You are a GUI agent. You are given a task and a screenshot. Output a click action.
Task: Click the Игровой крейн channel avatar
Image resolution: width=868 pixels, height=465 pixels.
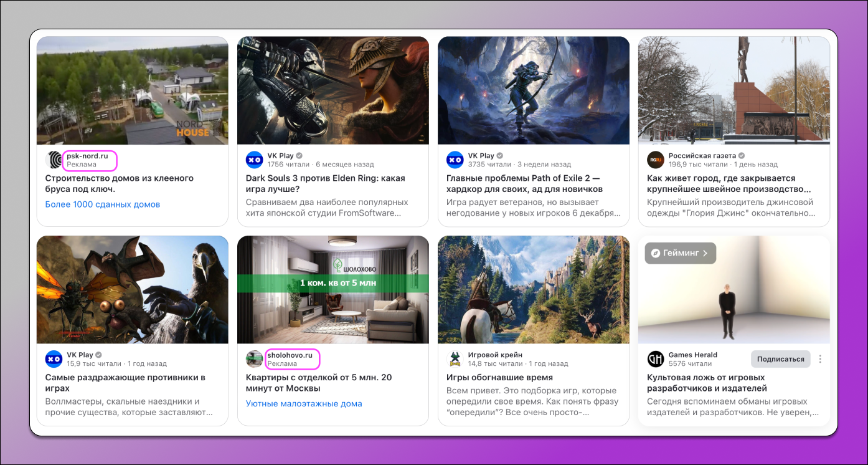[x=455, y=359]
